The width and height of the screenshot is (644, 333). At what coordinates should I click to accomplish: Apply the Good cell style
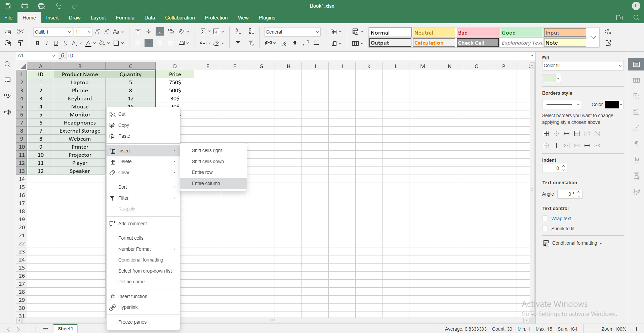click(521, 32)
